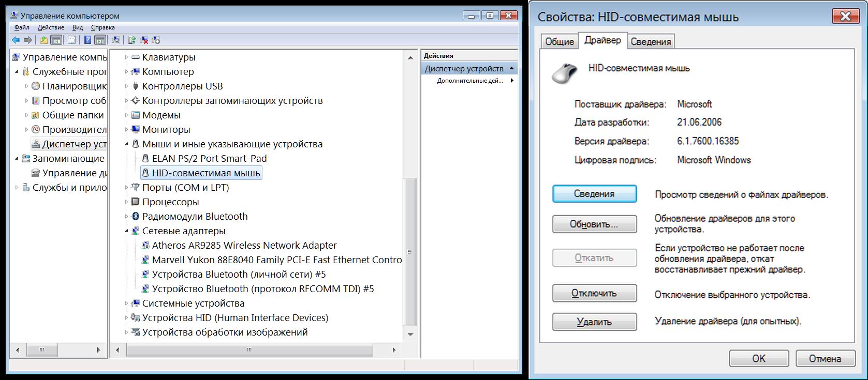Expand the Клавиатуры node

point(126,57)
